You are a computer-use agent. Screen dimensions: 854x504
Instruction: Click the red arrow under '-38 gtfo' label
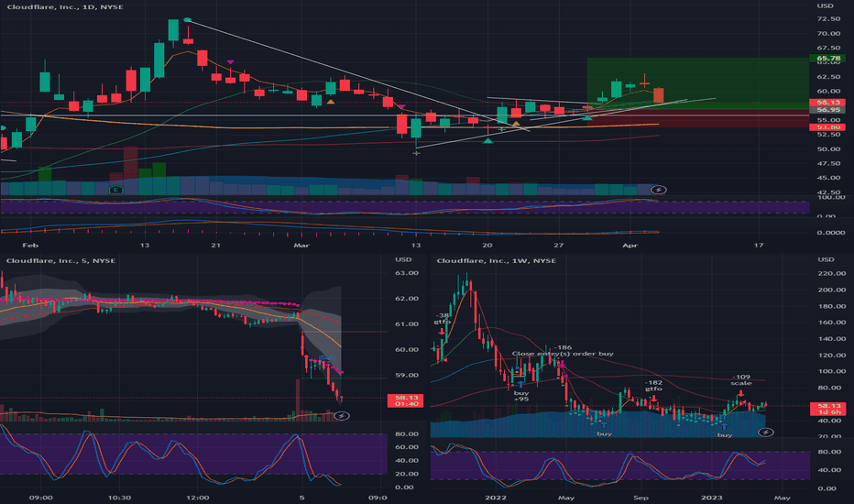pyautogui.click(x=441, y=332)
